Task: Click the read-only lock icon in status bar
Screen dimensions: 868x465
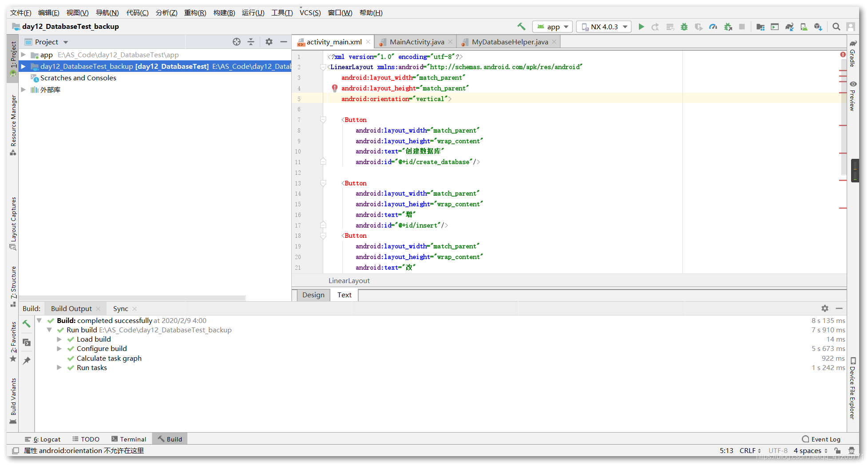Action: [x=837, y=451]
